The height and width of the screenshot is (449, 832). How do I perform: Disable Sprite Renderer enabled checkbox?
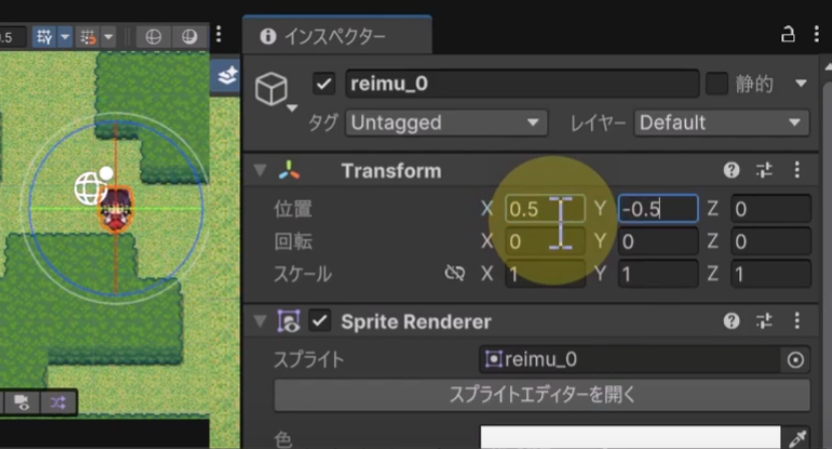click(320, 321)
